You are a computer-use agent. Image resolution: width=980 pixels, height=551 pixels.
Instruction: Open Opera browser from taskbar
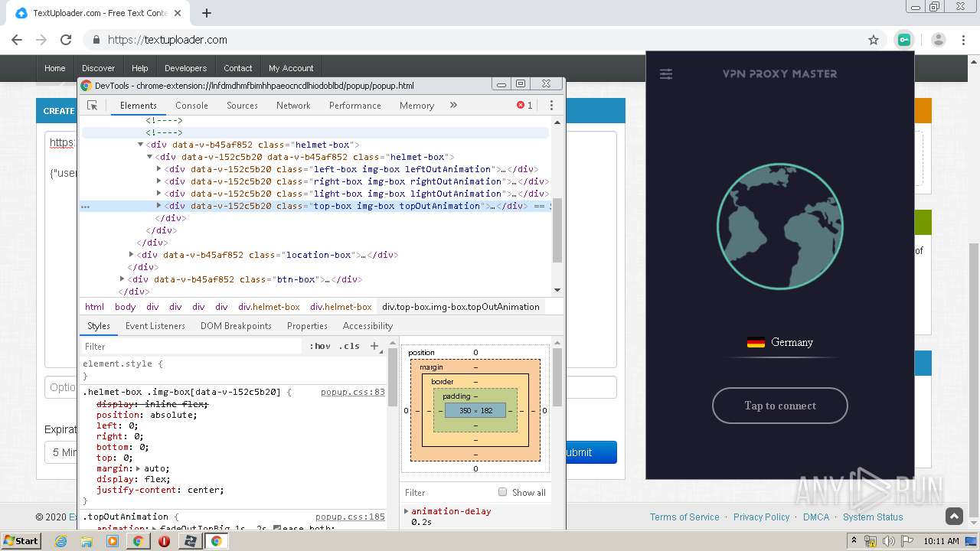(164, 541)
